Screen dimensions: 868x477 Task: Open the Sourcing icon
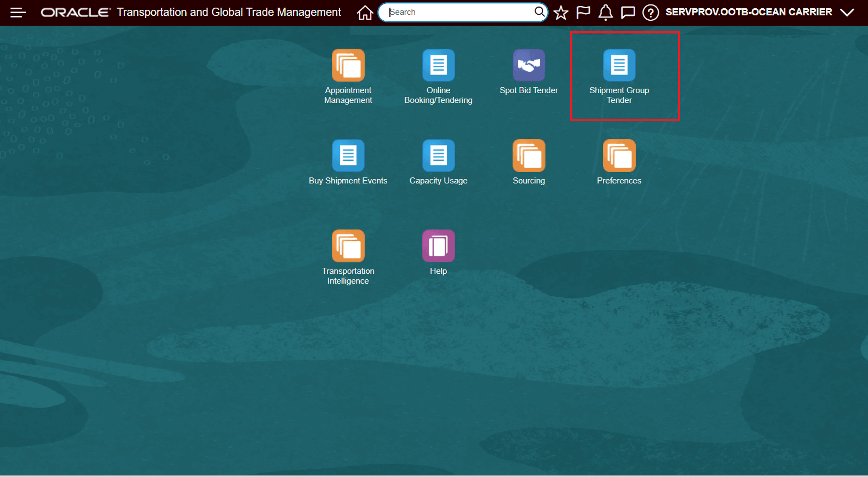point(529,156)
